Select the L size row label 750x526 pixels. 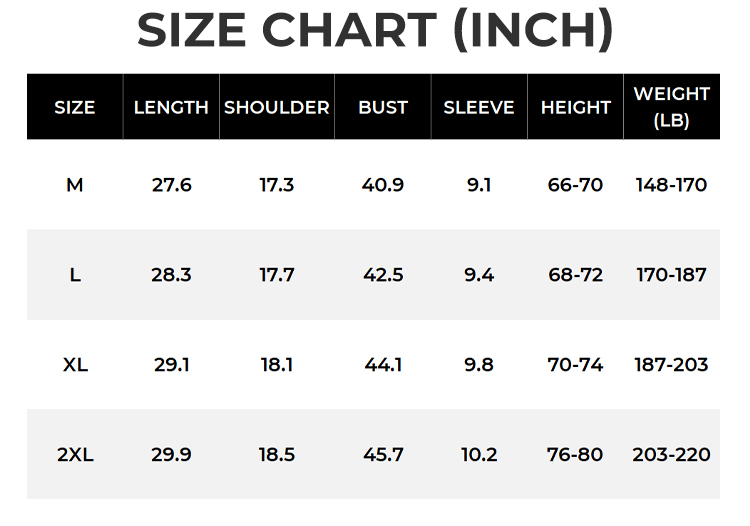pyautogui.click(x=75, y=275)
